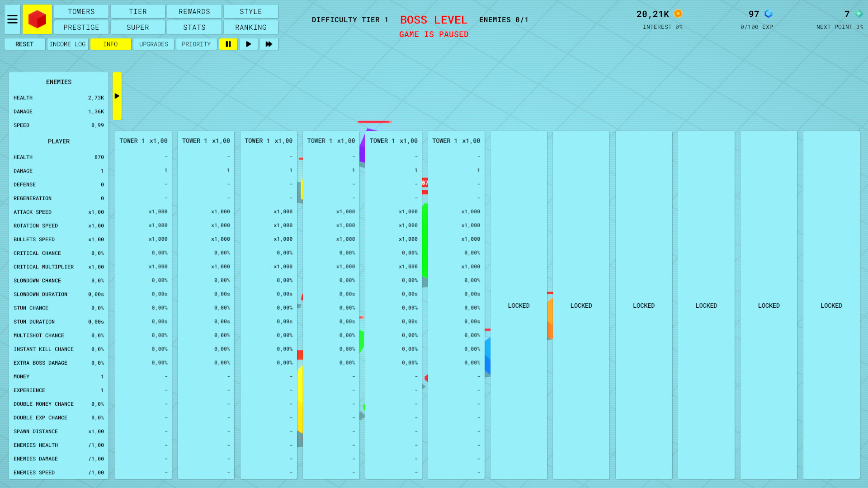Switch on the UPGRADES view
The width and height of the screenshot is (868, 488).
pyautogui.click(x=153, y=44)
